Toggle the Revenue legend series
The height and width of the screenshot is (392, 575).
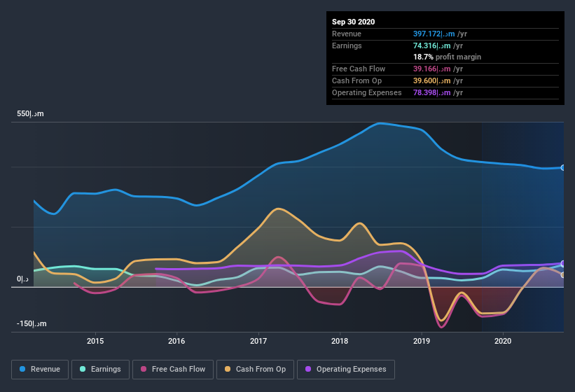pyautogui.click(x=40, y=370)
